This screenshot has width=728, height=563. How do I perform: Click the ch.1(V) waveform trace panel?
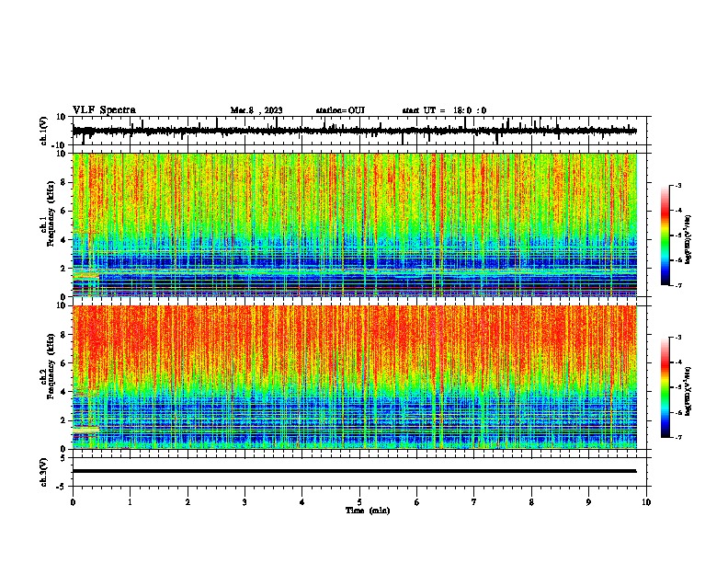tap(361, 131)
